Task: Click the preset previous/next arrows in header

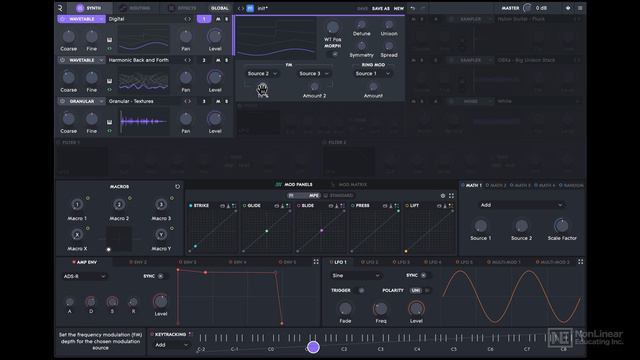Action: tap(241, 8)
